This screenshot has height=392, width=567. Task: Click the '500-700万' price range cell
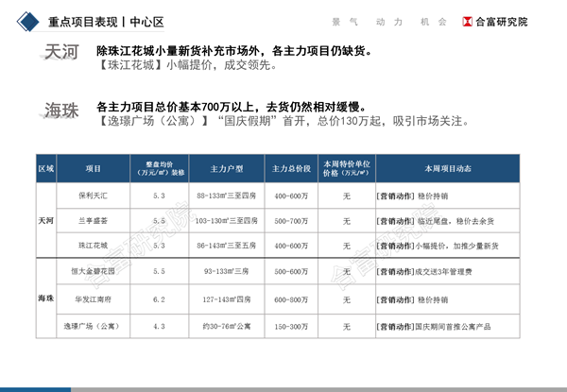point(291,220)
